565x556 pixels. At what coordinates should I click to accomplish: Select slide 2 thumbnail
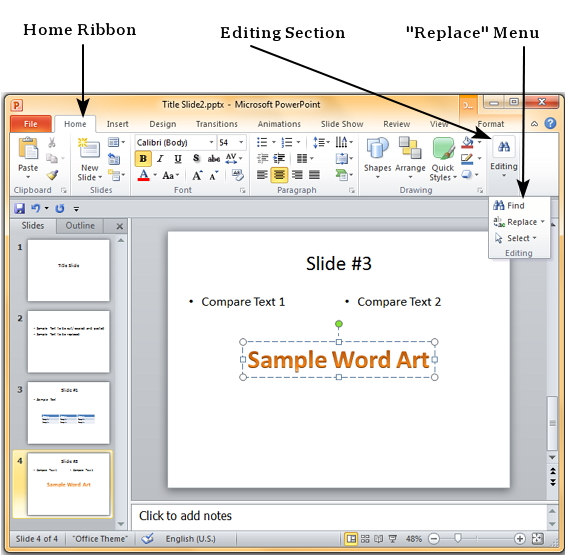68,342
